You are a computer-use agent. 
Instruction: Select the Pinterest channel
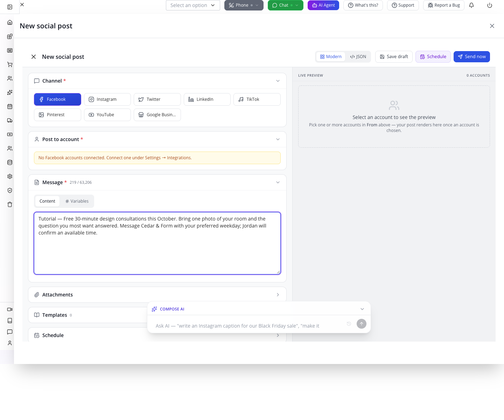(57, 115)
